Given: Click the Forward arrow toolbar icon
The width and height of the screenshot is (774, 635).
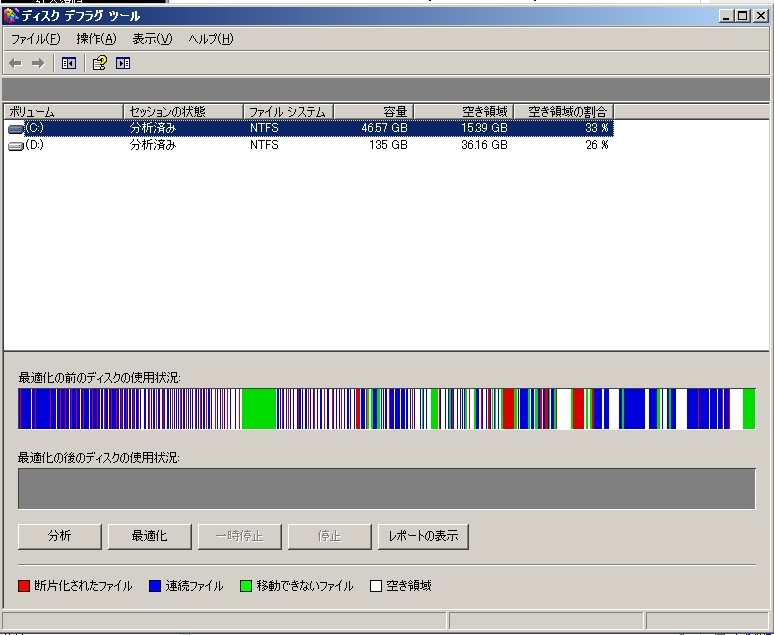Looking at the screenshot, I should (x=38, y=63).
